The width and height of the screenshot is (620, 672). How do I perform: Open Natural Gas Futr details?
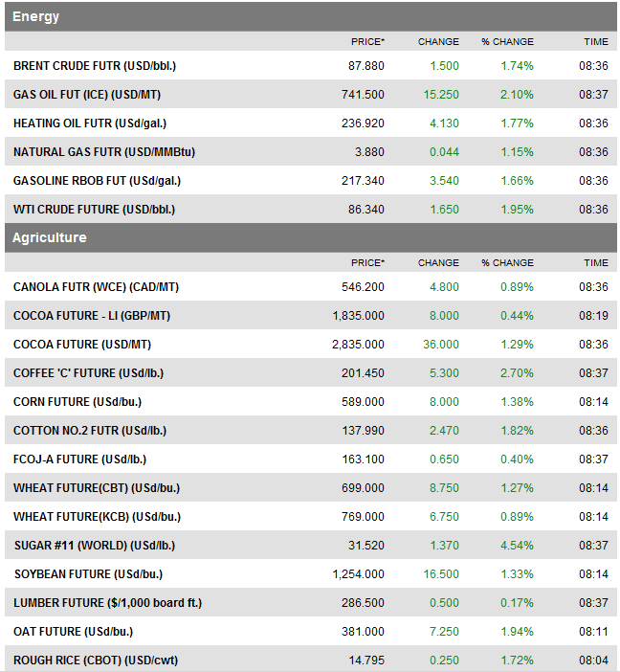click(x=104, y=152)
